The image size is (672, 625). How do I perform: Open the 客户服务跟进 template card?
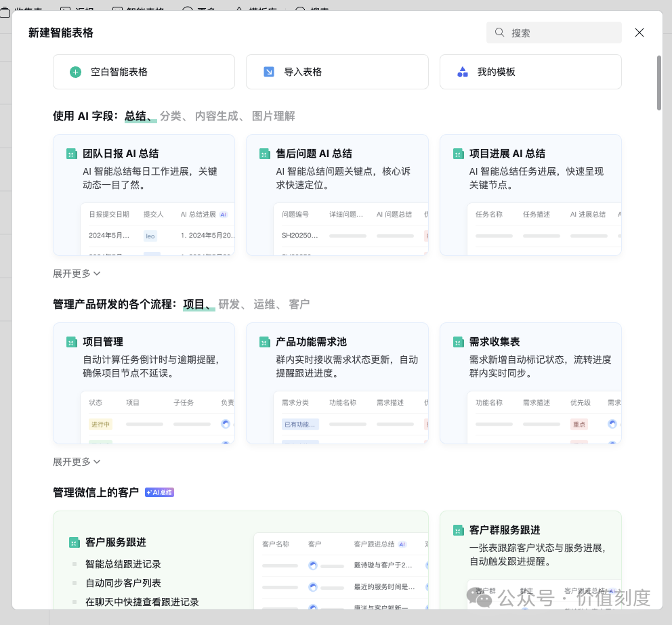point(241,560)
